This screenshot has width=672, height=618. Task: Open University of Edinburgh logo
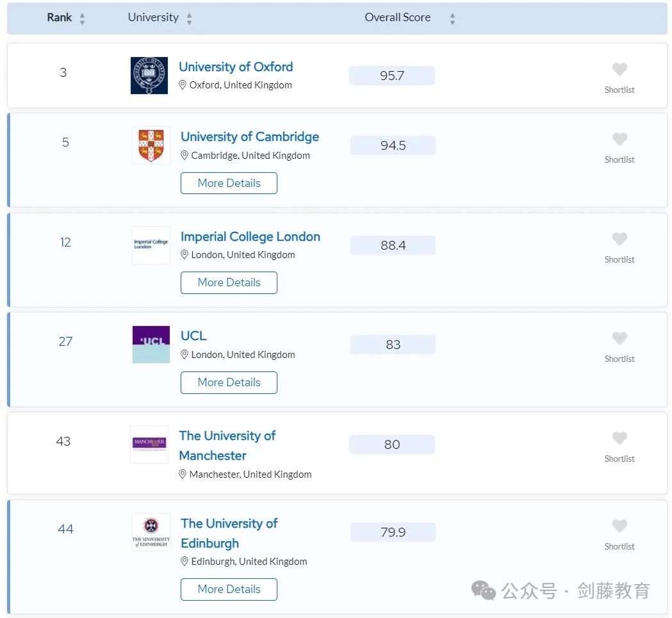pyautogui.click(x=151, y=532)
